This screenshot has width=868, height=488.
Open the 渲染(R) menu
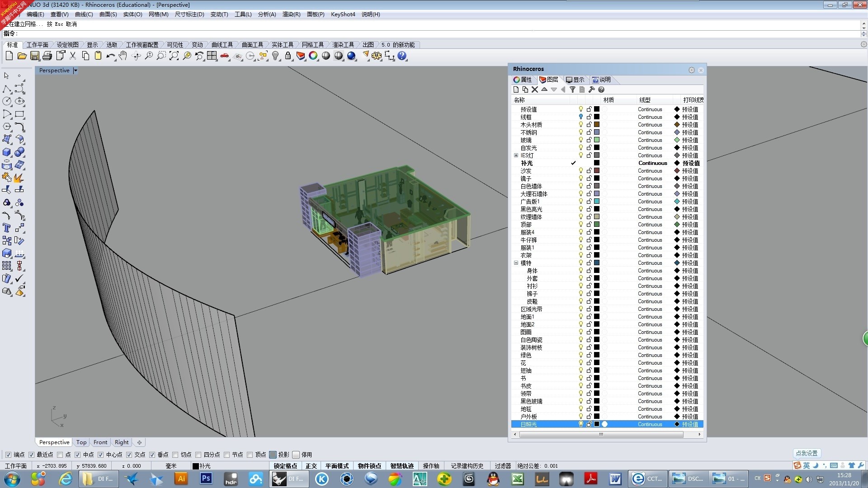[x=291, y=14]
